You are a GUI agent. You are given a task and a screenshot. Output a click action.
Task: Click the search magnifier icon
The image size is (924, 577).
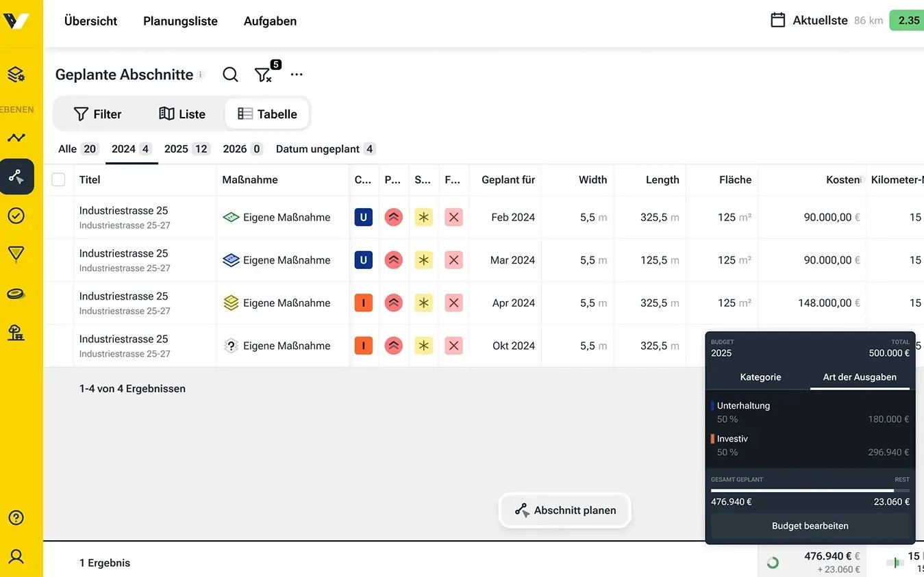pyautogui.click(x=231, y=75)
